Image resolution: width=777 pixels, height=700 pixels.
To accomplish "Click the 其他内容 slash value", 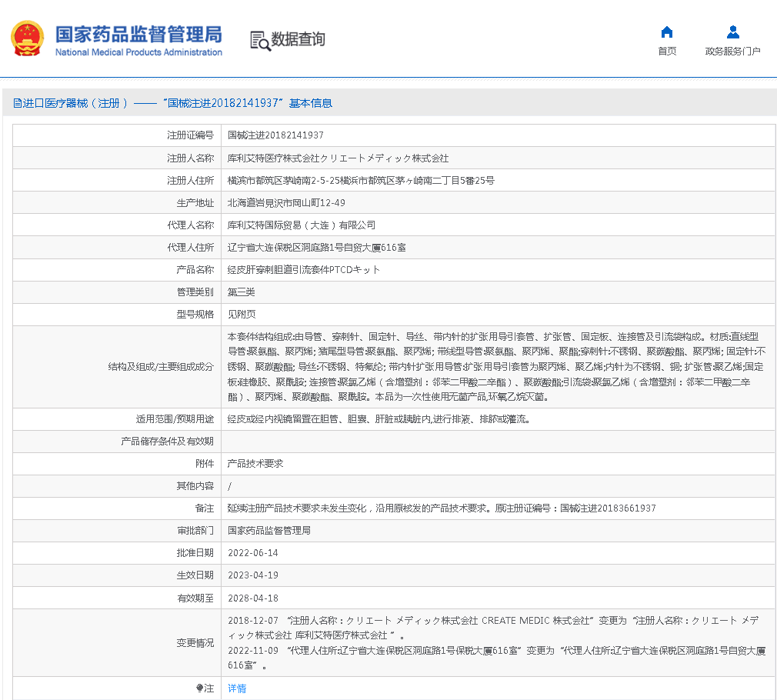I will click(229, 486).
